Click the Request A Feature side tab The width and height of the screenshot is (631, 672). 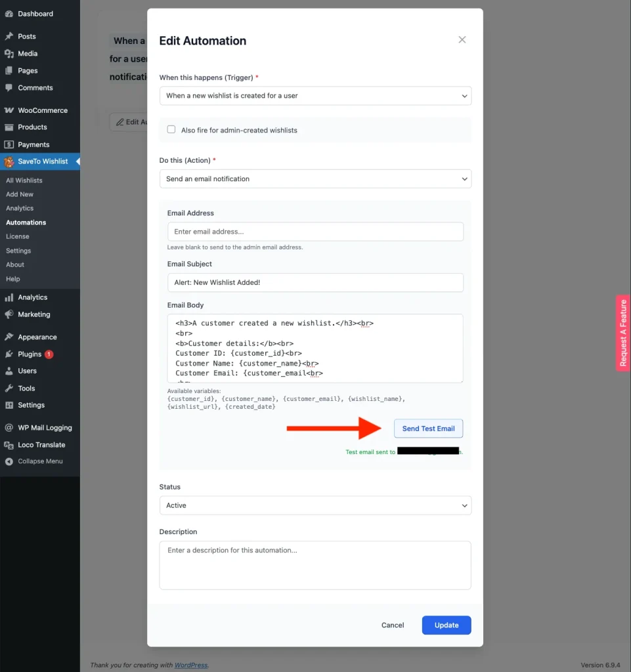pos(623,333)
